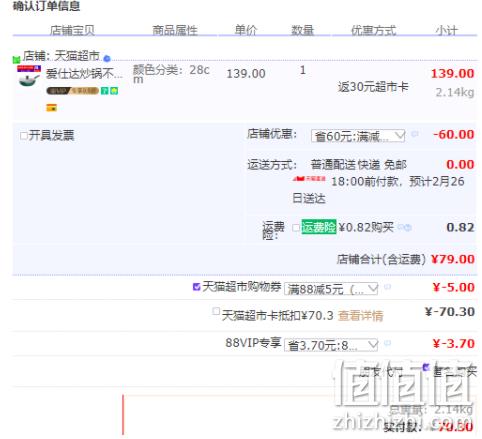Image resolution: width=482 pixels, height=439 pixels.
Task: Click the info icon beside the 88VIP专享 dropdown
Action: (x=387, y=343)
